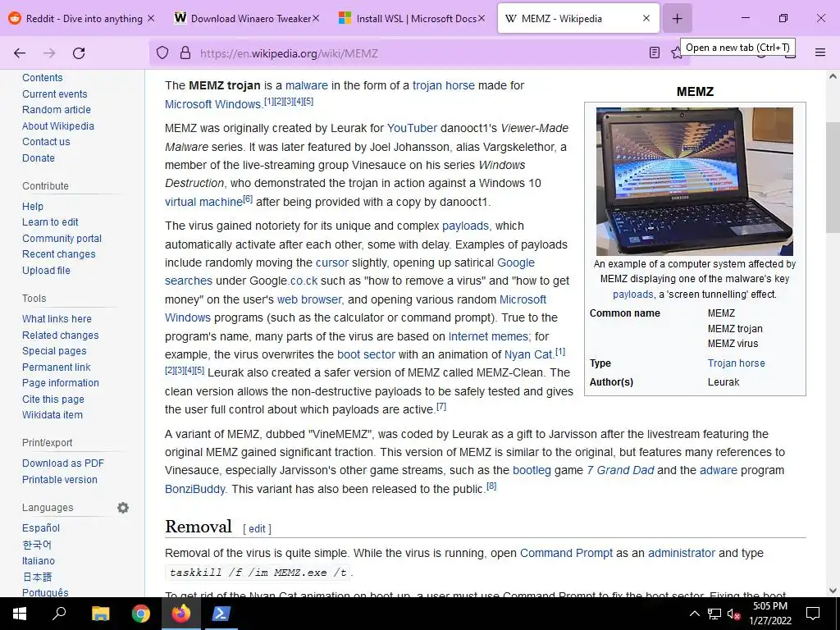840x630 pixels.
Task: Open the boot sector link
Action: (x=366, y=354)
